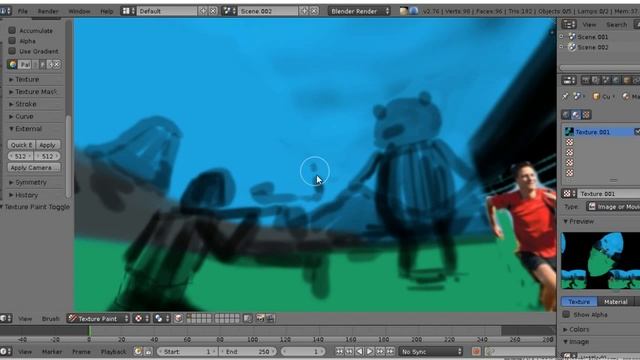Open the Brush menu in viewport header

click(x=51, y=319)
